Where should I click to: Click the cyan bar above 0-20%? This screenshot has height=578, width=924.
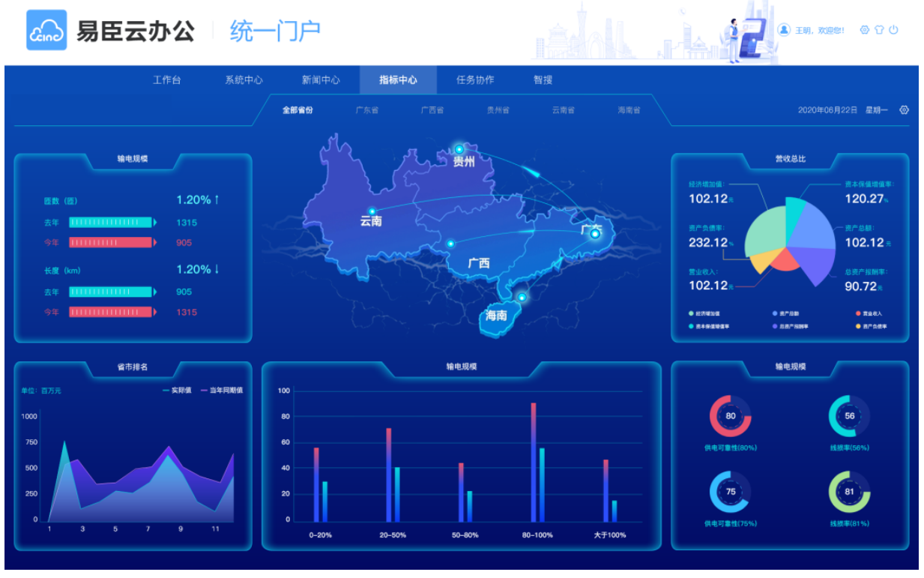click(324, 502)
